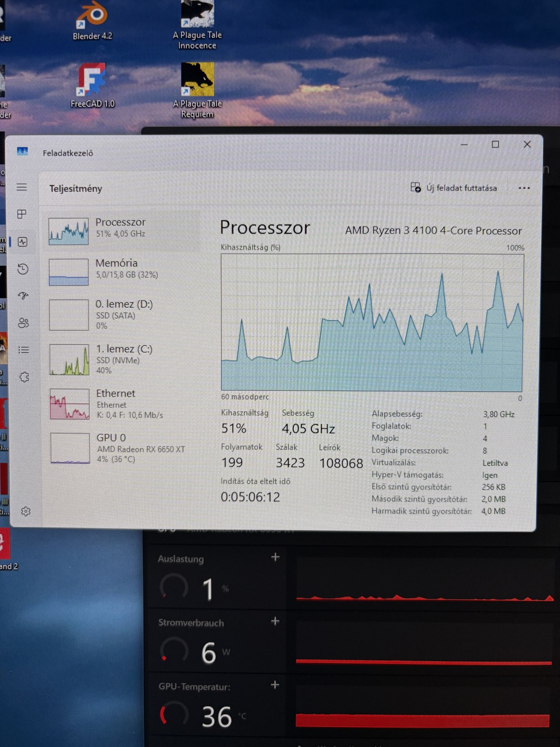Click the 4,05 GHz speed value

pyautogui.click(x=308, y=429)
